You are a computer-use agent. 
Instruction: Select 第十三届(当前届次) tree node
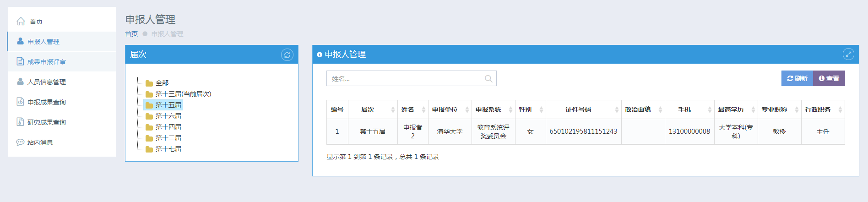click(x=183, y=94)
